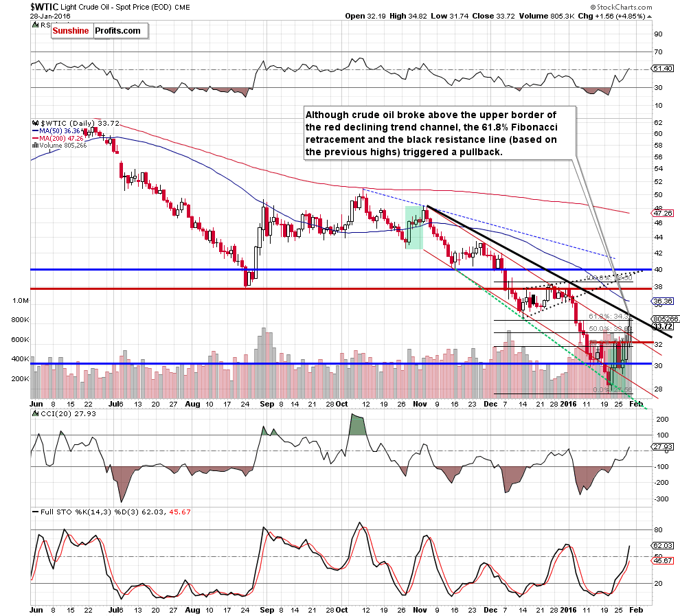Click the red 47.26 price axis tag

662,214
